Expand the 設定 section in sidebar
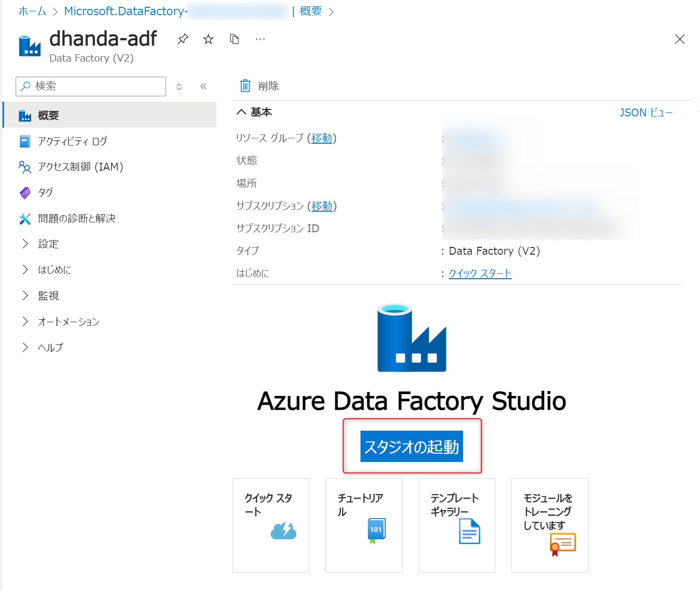Viewport: 700px width, 591px height. pos(25,244)
